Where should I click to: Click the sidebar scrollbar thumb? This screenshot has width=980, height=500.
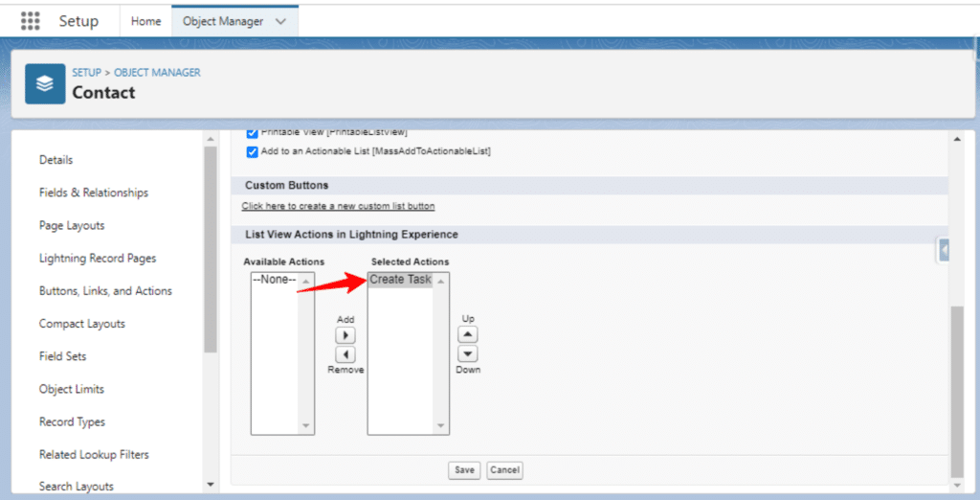210,250
